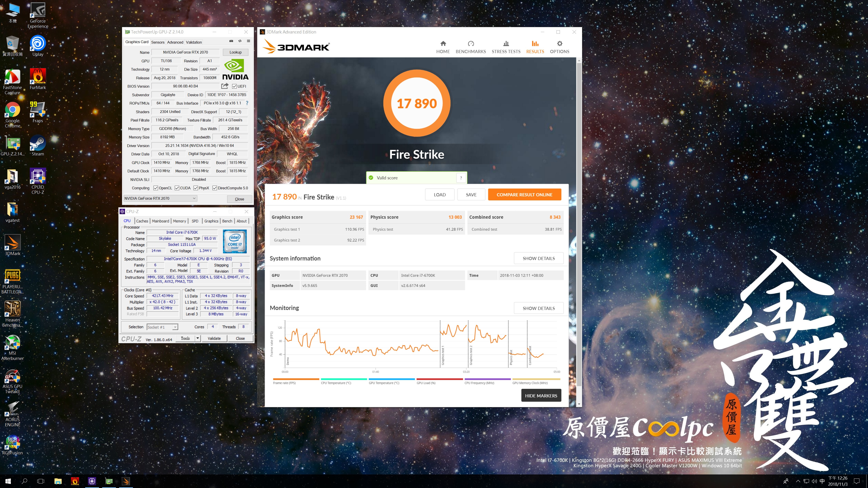The width and height of the screenshot is (868, 488).
Task: Open Memory tab in CPU-Z
Action: pyautogui.click(x=180, y=221)
